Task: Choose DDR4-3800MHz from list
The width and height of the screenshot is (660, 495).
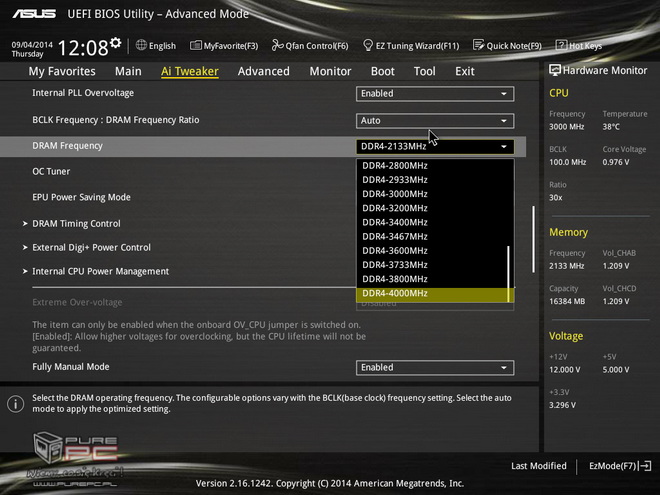Action: pyautogui.click(x=432, y=279)
